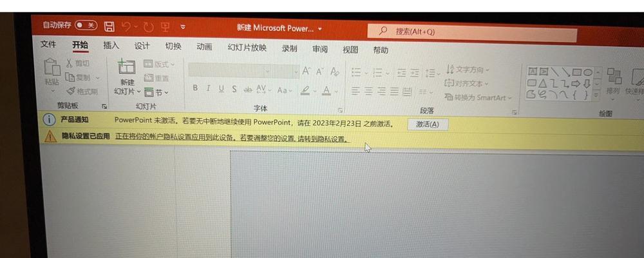Open the Aa change case menu
Viewport: 644px width, 258px height.
tap(284, 90)
